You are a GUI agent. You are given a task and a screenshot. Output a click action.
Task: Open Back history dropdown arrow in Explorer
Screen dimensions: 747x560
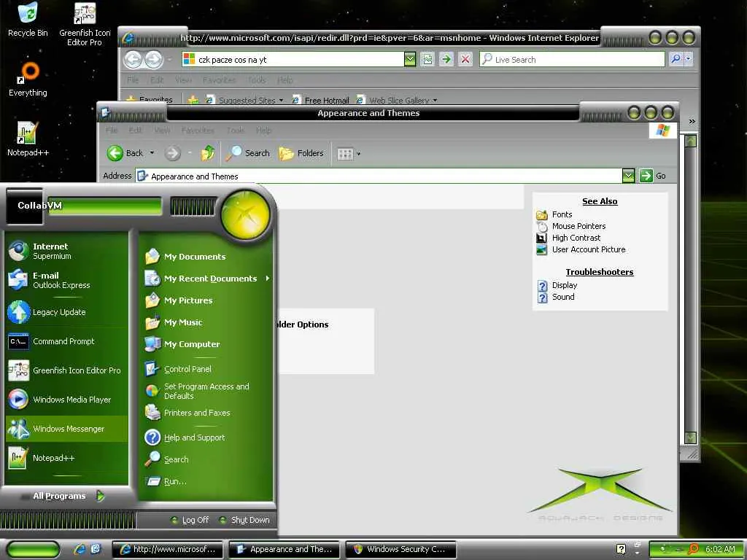click(152, 153)
